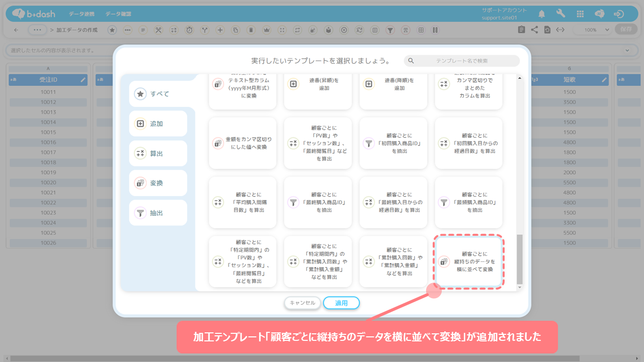
Task: Select cell 10011 in 受注ID column
Action: tap(48, 92)
